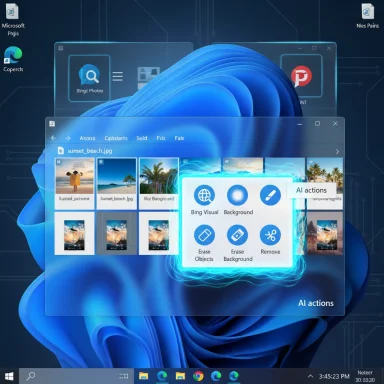The height and width of the screenshot is (384, 384).
Task: Open the Nies Pains desktop file
Action: click(x=367, y=16)
